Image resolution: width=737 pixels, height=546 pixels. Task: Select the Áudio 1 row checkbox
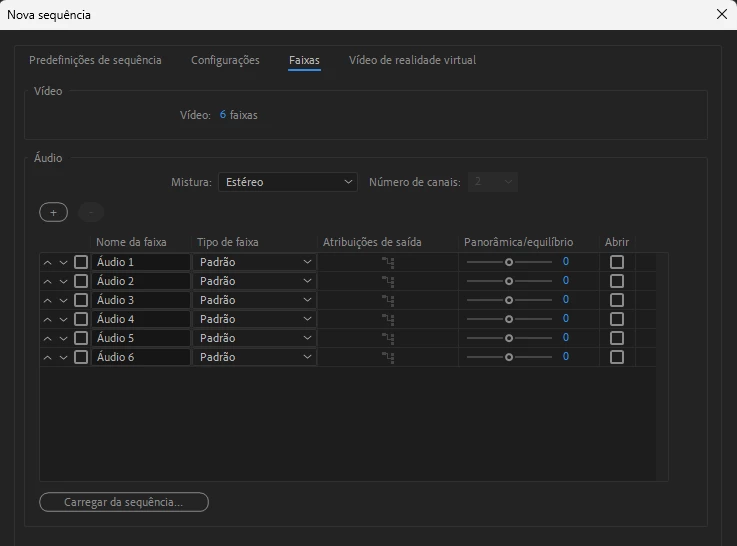(x=81, y=262)
